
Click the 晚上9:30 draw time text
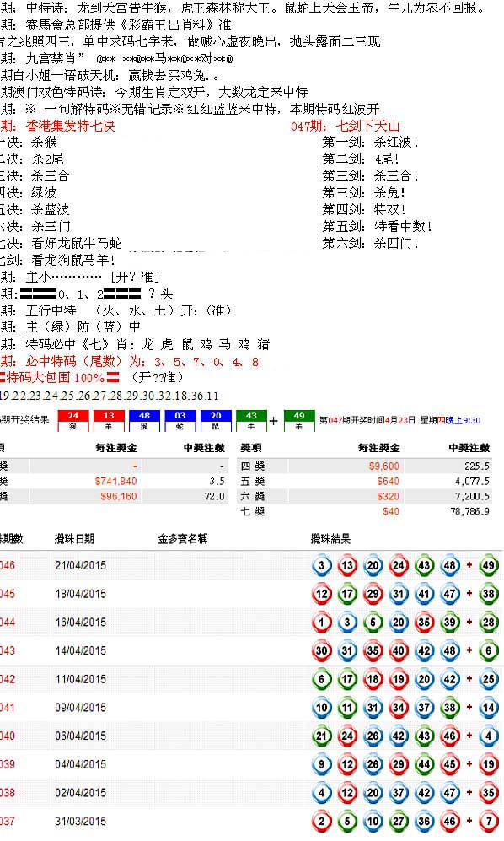pyautogui.click(x=463, y=420)
